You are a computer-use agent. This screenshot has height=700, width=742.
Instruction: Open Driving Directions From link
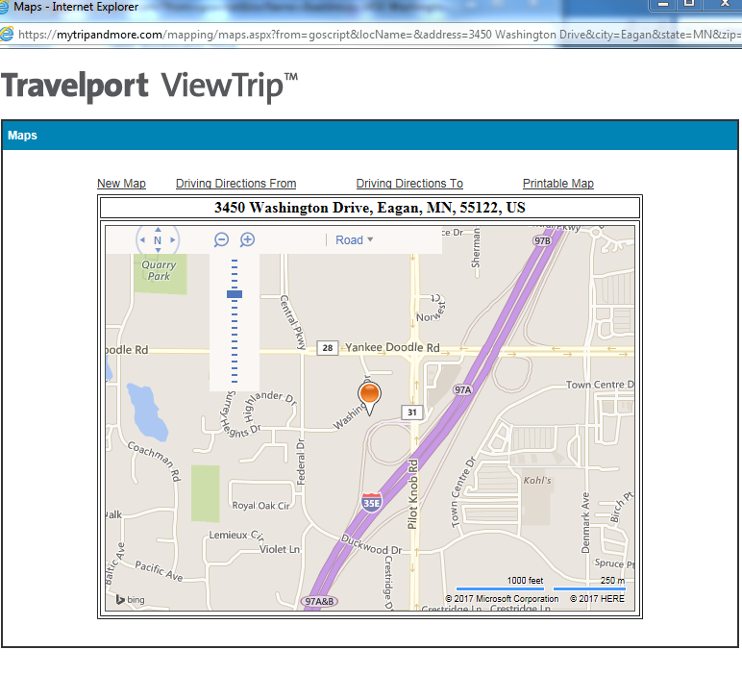point(236,183)
